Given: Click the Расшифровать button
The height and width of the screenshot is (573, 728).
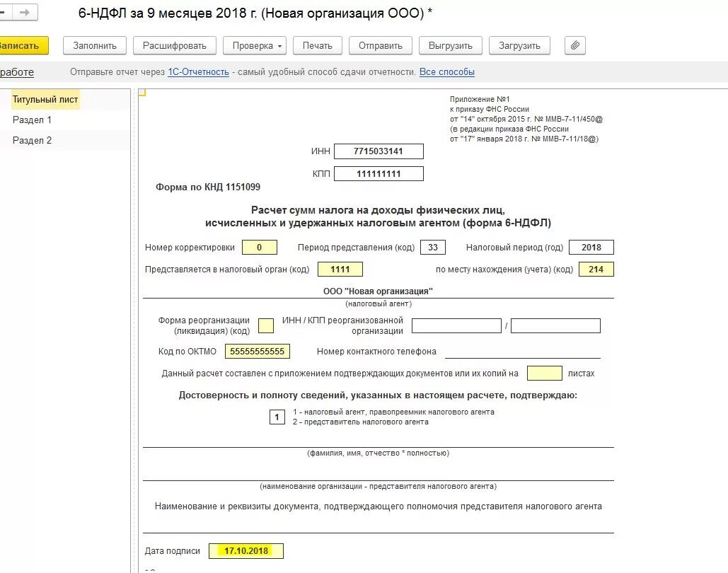Looking at the screenshot, I should point(175,45).
